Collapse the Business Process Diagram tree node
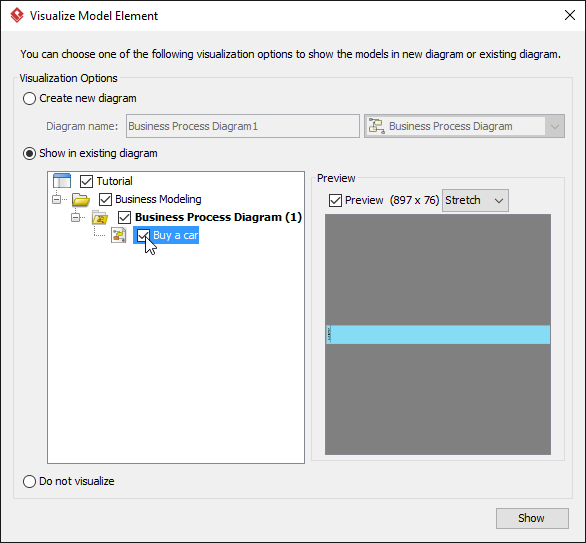The height and width of the screenshot is (543, 586). (75, 217)
